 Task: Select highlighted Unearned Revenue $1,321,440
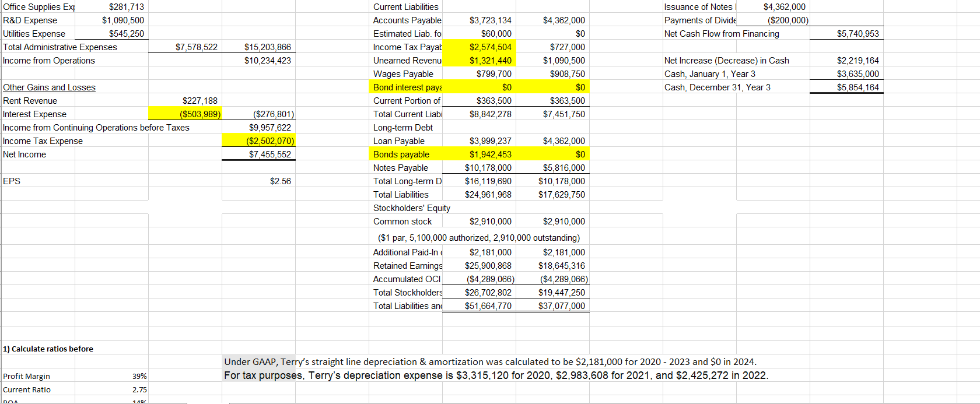(x=479, y=60)
